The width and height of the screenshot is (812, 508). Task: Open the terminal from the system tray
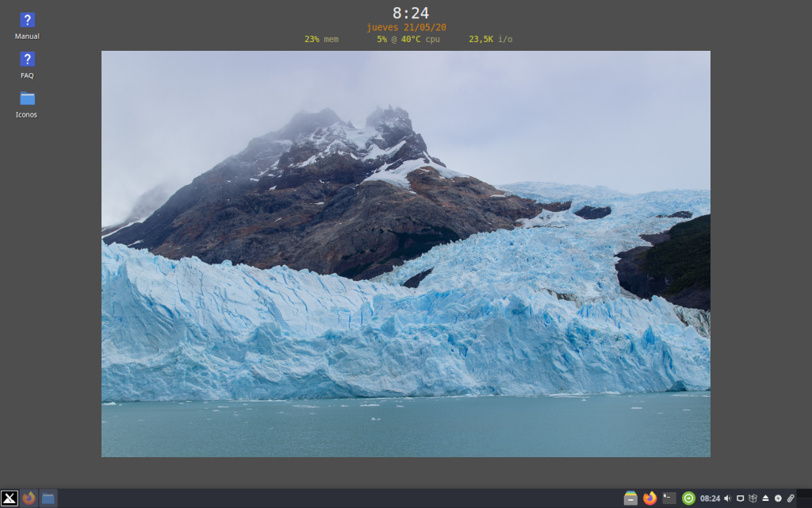(671, 499)
